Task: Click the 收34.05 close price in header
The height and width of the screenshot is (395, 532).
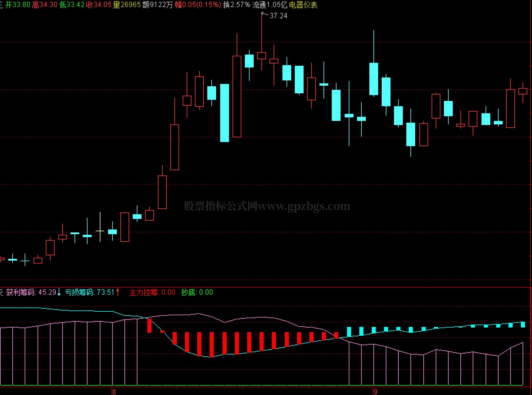Action: click(99, 5)
